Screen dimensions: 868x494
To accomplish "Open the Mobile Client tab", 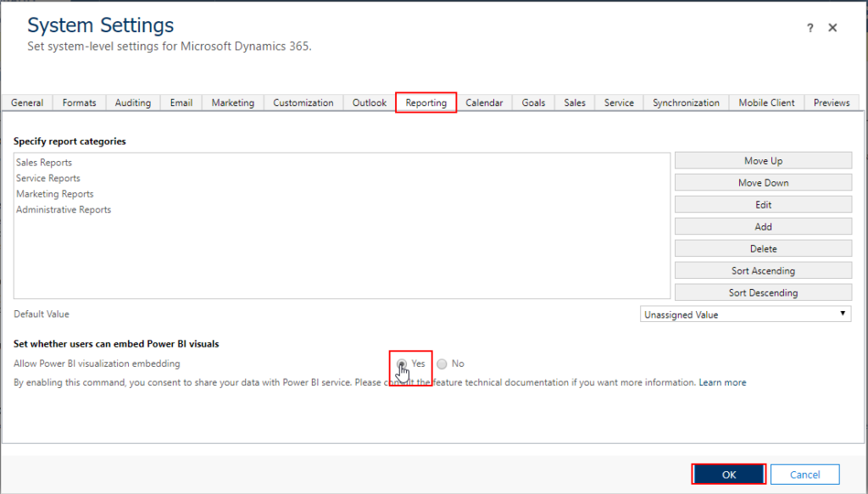I will pyautogui.click(x=766, y=103).
